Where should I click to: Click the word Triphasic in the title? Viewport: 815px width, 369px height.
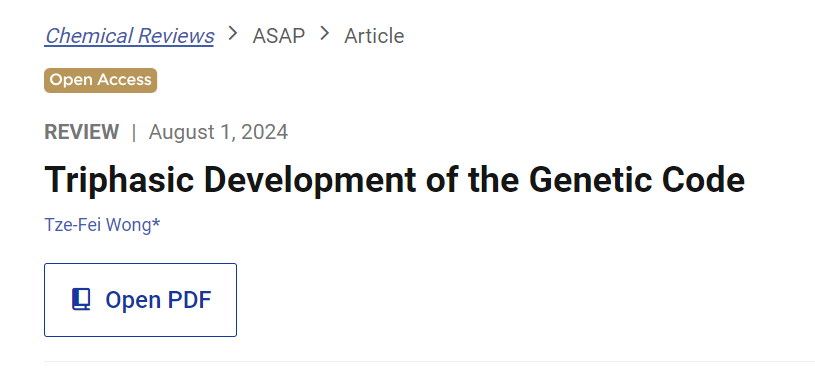click(x=120, y=180)
